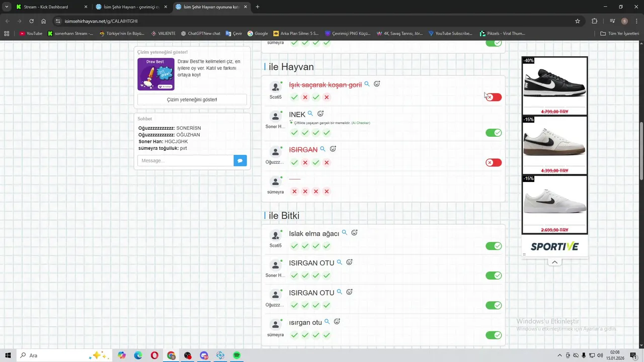Close the 'Stream - Kick Dashboard' tab
The height and width of the screenshot is (362, 644).
86,7
